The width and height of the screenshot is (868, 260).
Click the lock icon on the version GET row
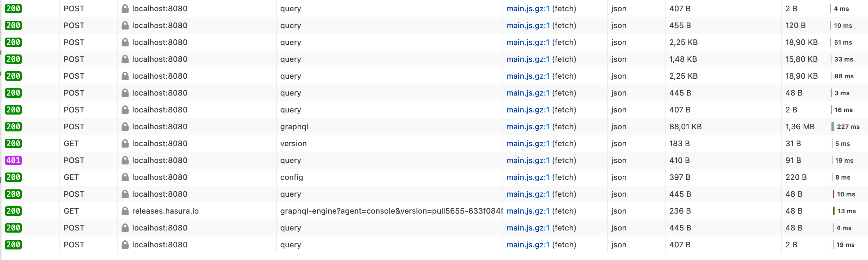(x=125, y=143)
